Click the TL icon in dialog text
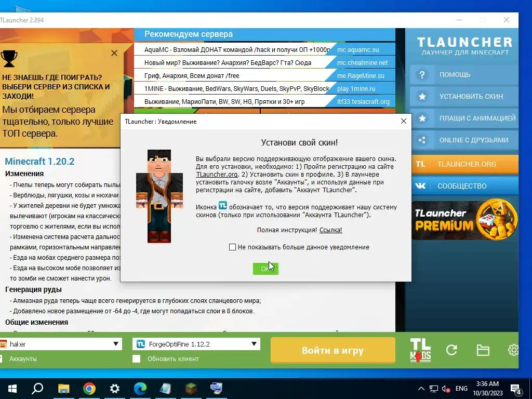This screenshot has height=399, width=532. click(x=222, y=206)
